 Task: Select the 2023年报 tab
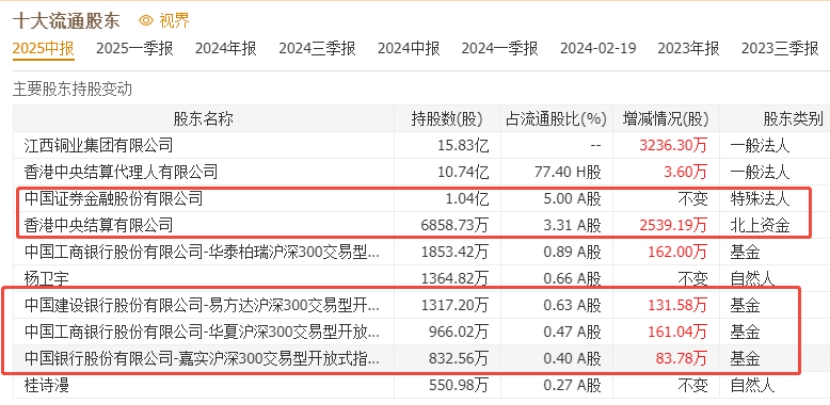coord(689,49)
